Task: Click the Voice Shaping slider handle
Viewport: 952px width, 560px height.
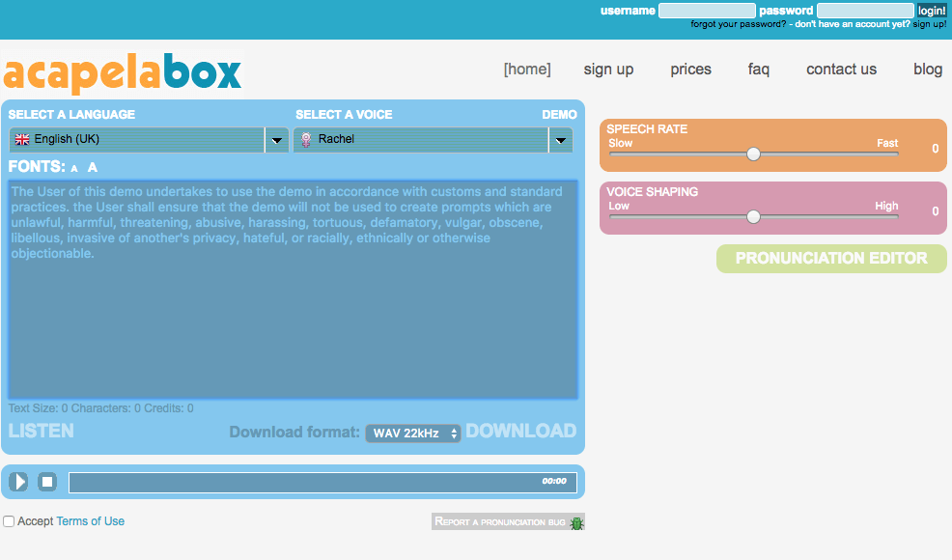Action: (x=753, y=217)
